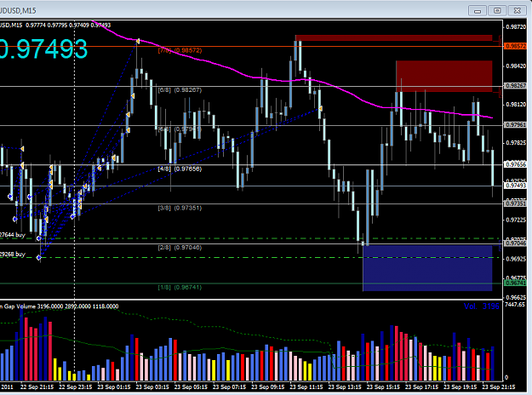Click the 0.97351 price axis tag
The height and width of the screenshot is (395, 532).
(x=515, y=203)
